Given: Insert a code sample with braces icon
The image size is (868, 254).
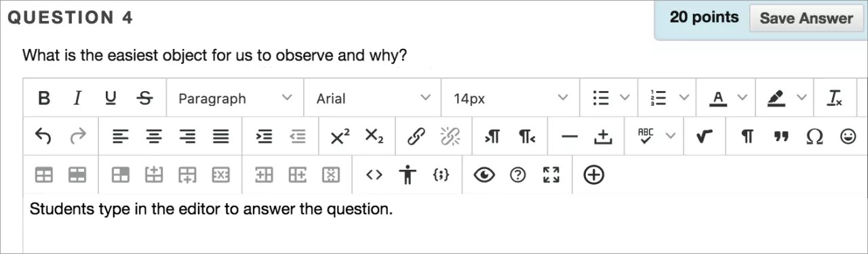Looking at the screenshot, I should click(441, 175).
